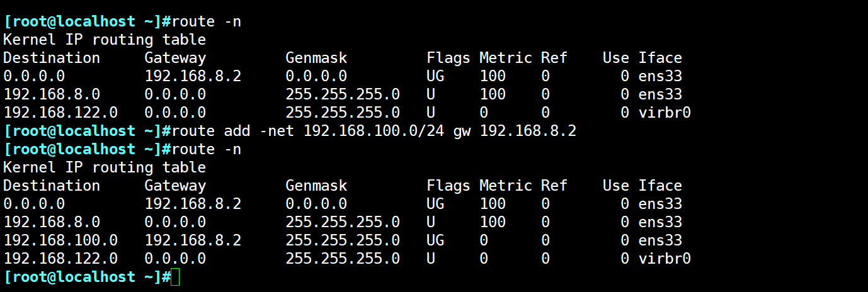Click the second "route -n" command

point(206,149)
